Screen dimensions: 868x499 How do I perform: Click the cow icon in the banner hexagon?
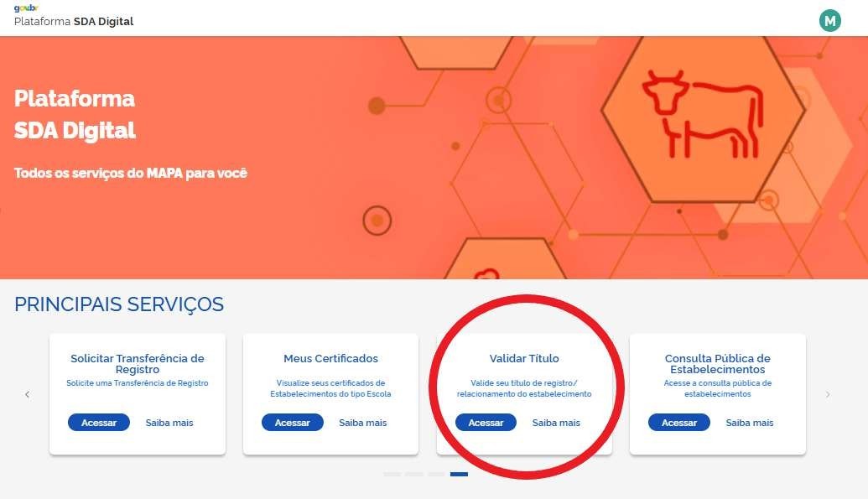point(703,114)
